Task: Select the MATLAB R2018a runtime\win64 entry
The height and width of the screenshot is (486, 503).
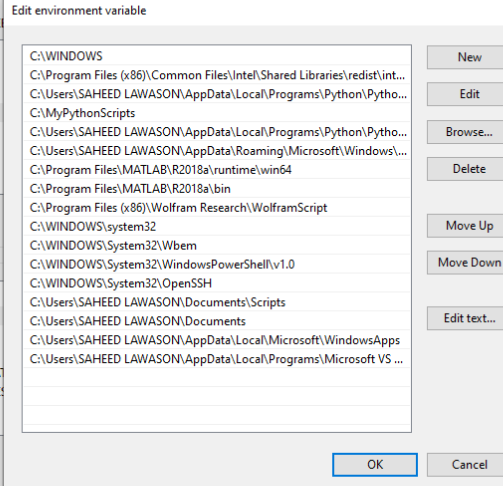Action: click(217, 170)
